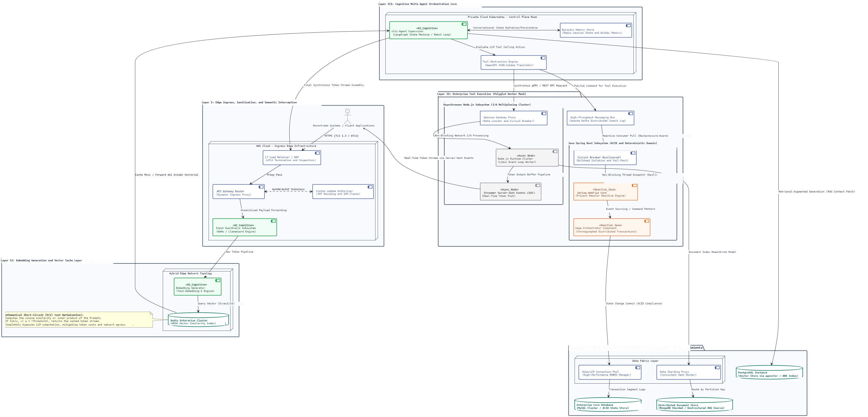Image resolution: width=868 pixels, height=417 pixels.
Task: Click the component icon in L7 Load Balancer / WAF box
Action: coord(317,153)
